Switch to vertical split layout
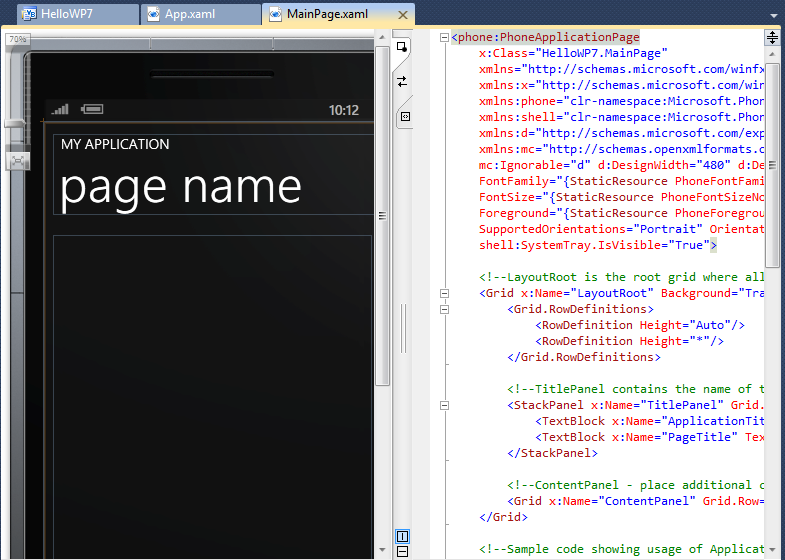785x560 pixels. point(402,536)
